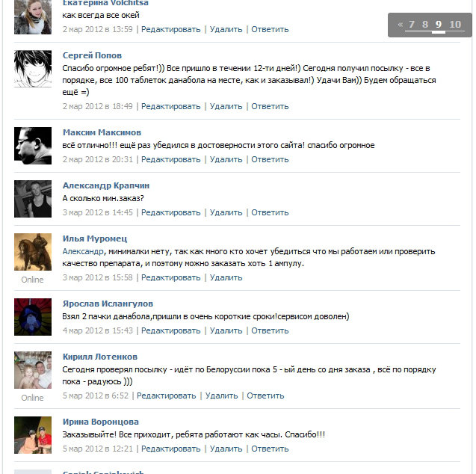Viewport: 476px width, 474px height.
Task: Open Александр Крапчин's avatar photo
Action: (33, 199)
